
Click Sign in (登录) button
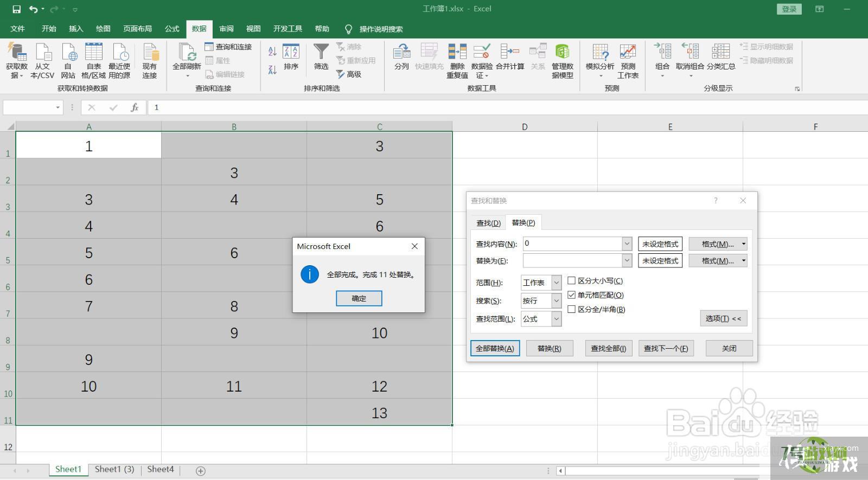coord(789,9)
